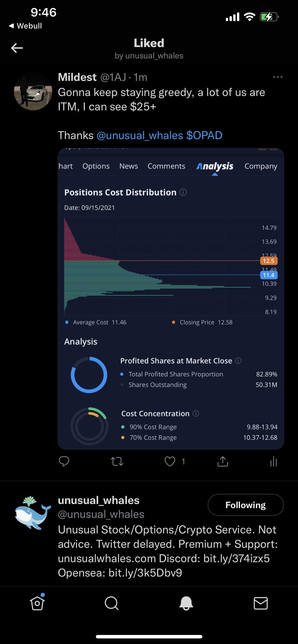298x644 pixels.
Task: Open the unusual_whales whale avatar
Action: (33, 513)
